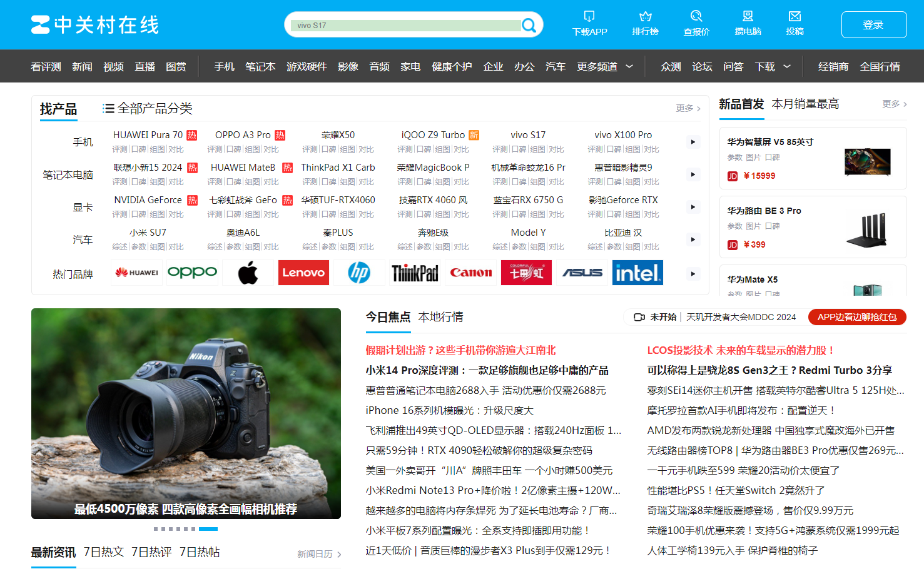
Task: Click the Apple brand logo
Action: (x=248, y=273)
